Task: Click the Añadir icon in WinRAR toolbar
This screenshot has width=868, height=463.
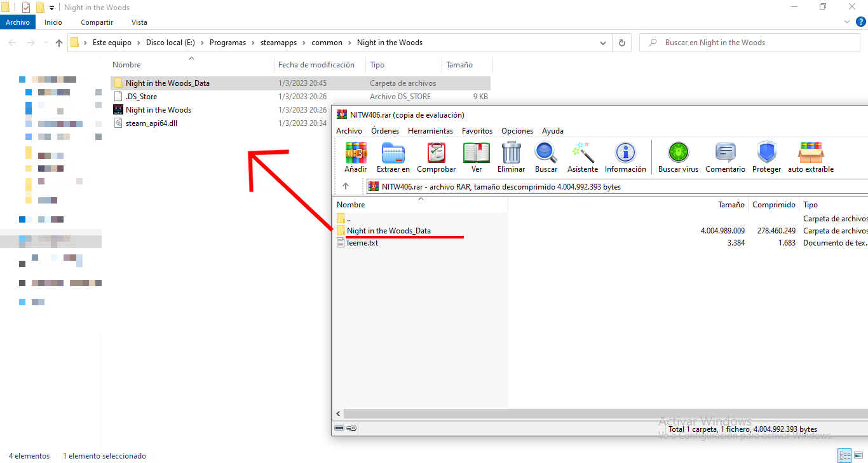Action: (356, 157)
